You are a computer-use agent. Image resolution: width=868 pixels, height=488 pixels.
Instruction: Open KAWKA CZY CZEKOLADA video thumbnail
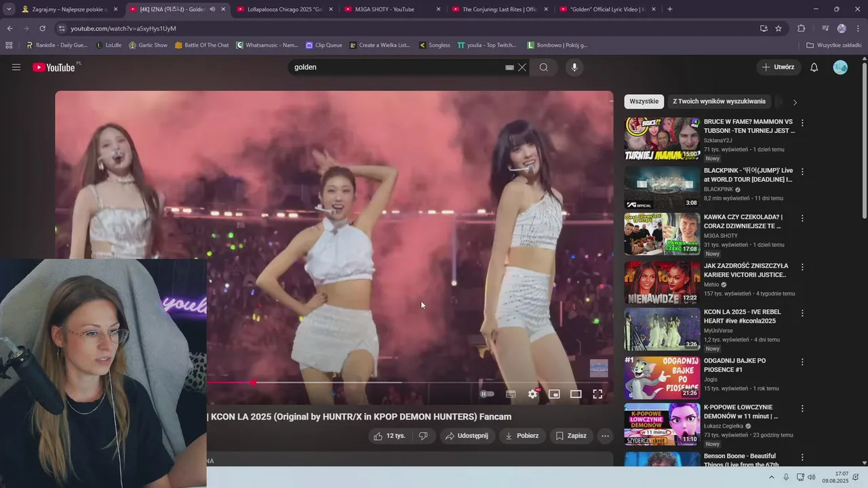662,235
